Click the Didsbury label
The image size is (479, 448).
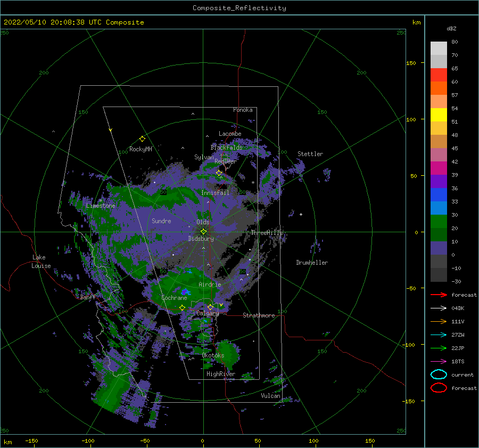pyautogui.click(x=201, y=239)
